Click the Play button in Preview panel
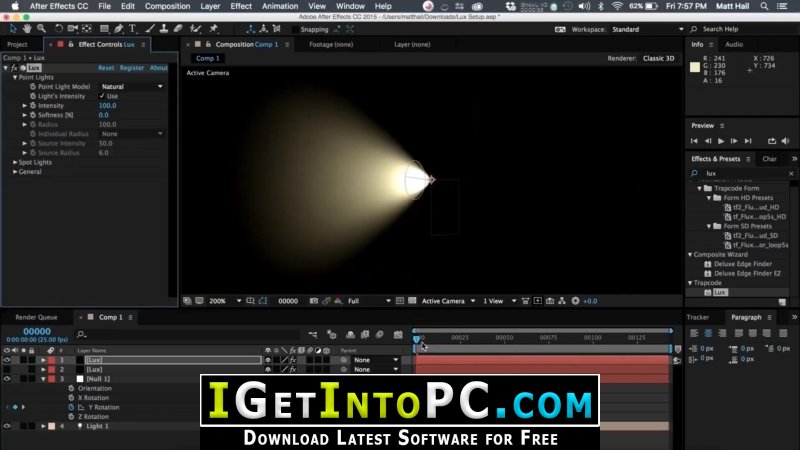 pyautogui.click(x=720, y=141)
